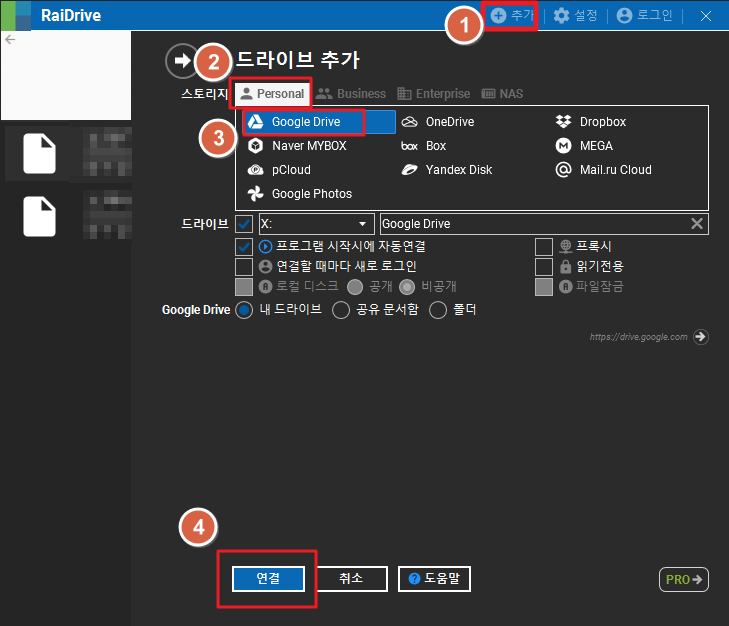Image resolution: width=729 pixels, height=626 pixels.
Task: Open the X: drive letter dropdown
Action: [317, 224]
